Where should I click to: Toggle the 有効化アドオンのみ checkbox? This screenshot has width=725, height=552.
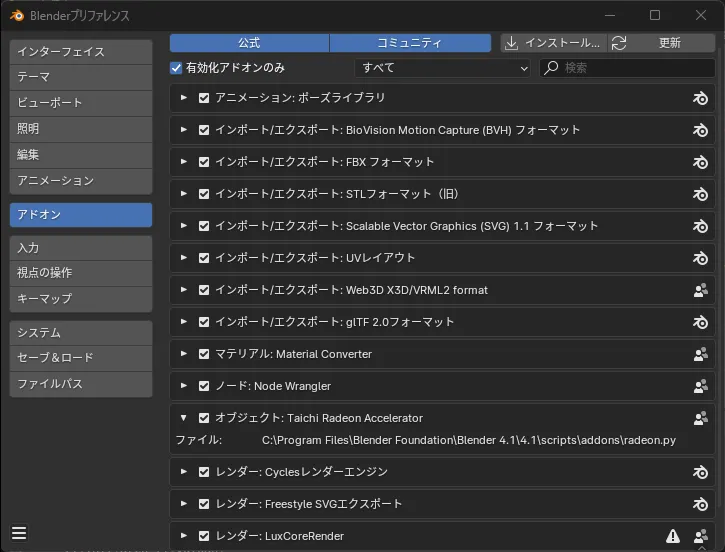coord(177,68)
